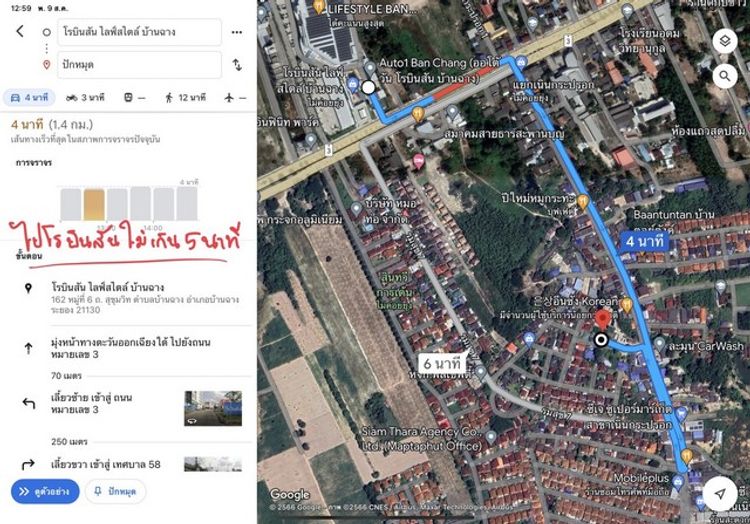750x524 pixels.
Task: Select the highlighted orange traffic bar
Action: [93, 205]
